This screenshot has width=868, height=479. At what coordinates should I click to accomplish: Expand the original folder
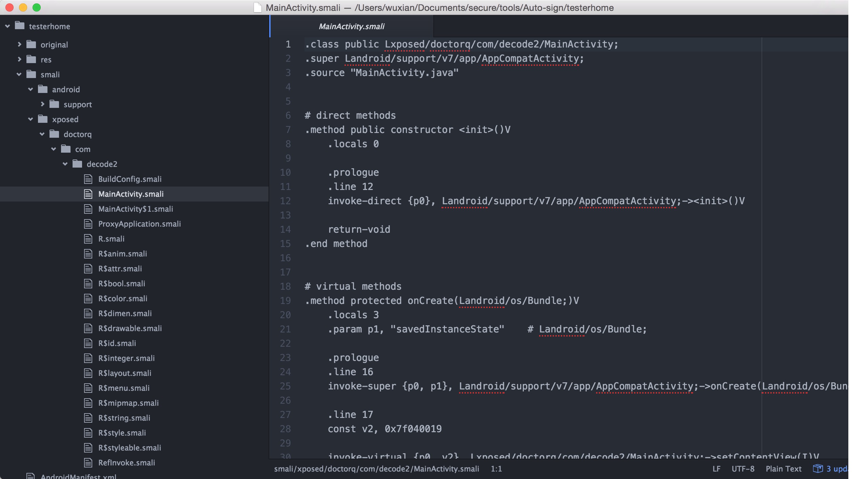click(19, 44)
